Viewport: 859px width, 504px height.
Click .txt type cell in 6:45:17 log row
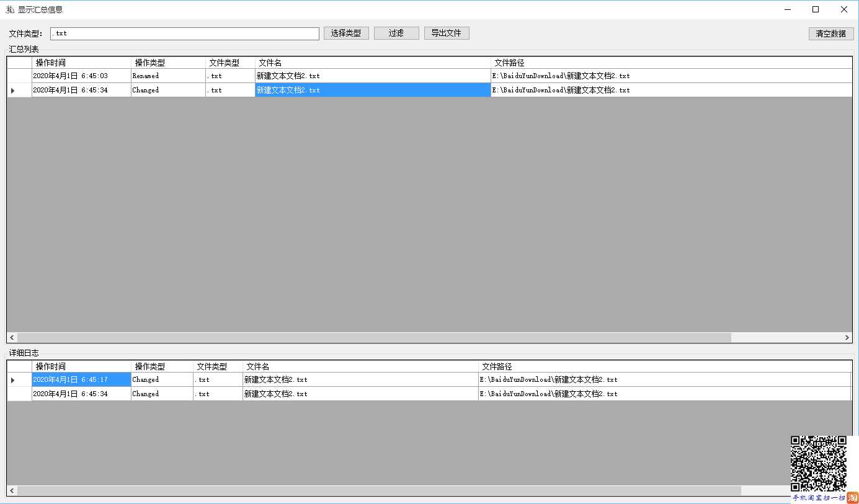[218, 379]
